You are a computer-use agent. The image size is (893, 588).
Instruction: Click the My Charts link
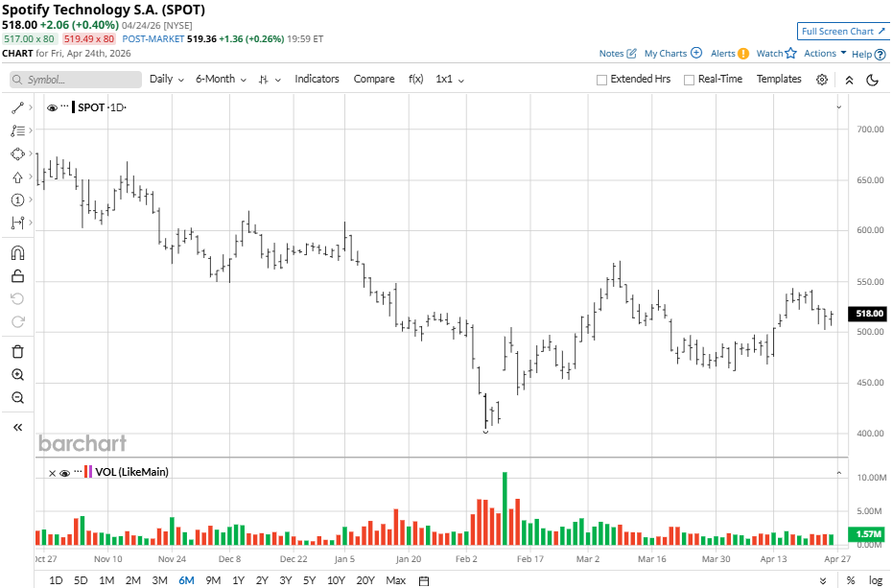pyautogui.click(x=666, y=54)
